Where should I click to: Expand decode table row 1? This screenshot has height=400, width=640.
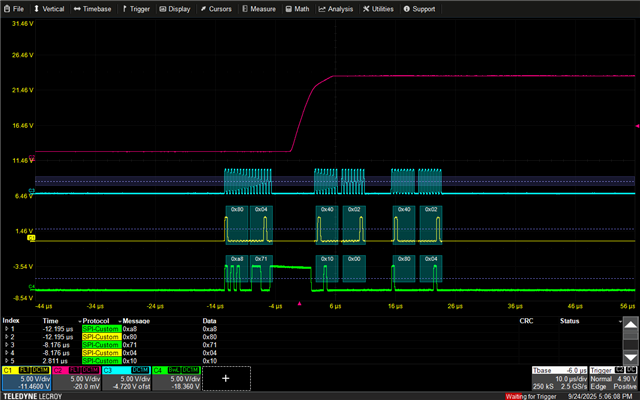click(5, 328)
